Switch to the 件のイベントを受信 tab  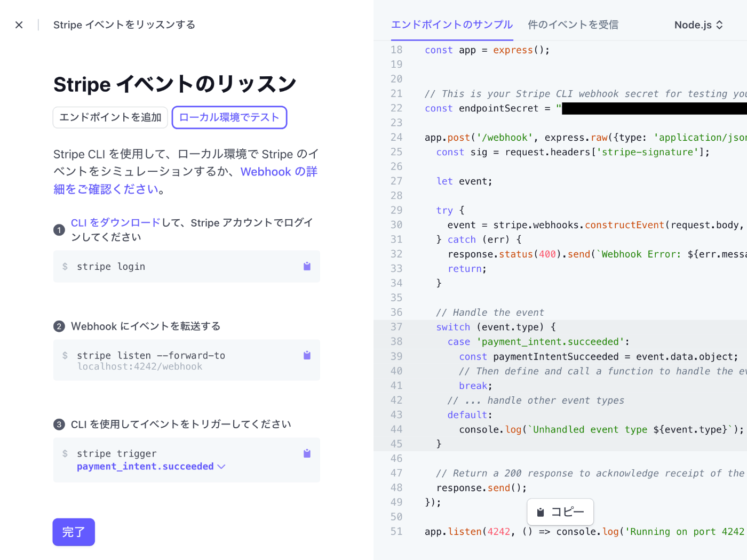click(573, 25)
